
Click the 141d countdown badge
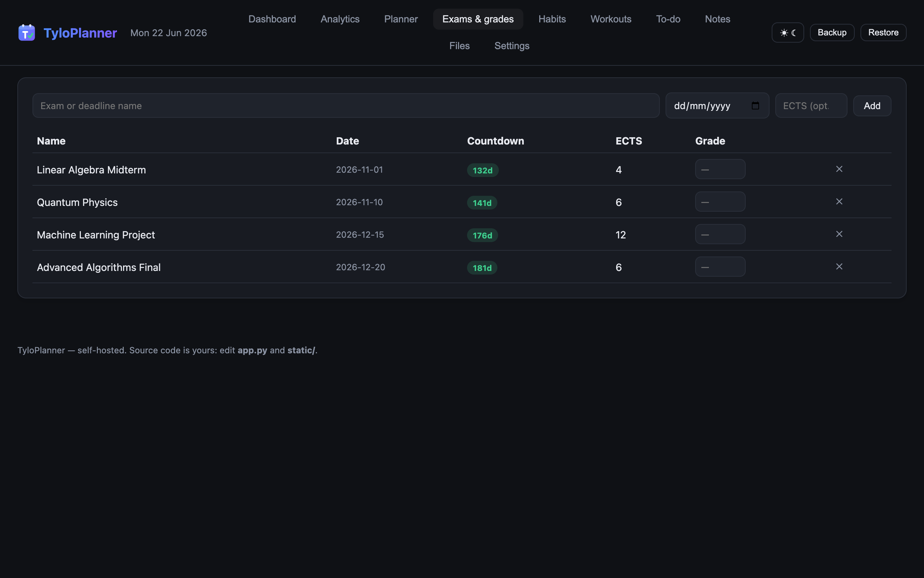482,203
